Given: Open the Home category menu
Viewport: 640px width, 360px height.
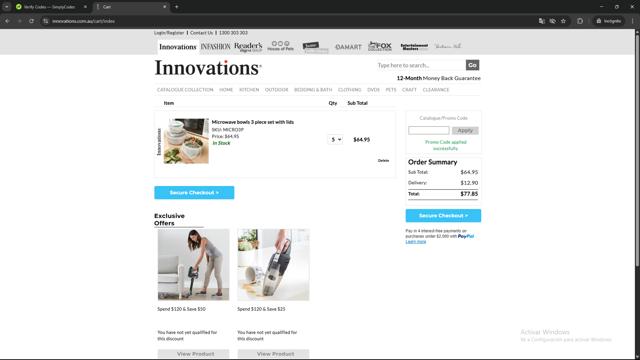Looking at the screenshot, I should pyautogui.click(x=226, y=90).
